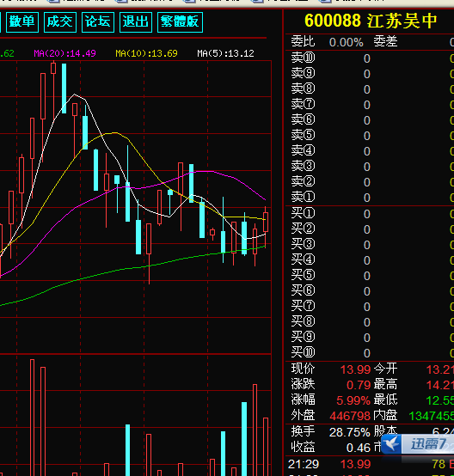454x476 pixels.
Task: Click the 退出 exit button
Action: click(136, 21)
